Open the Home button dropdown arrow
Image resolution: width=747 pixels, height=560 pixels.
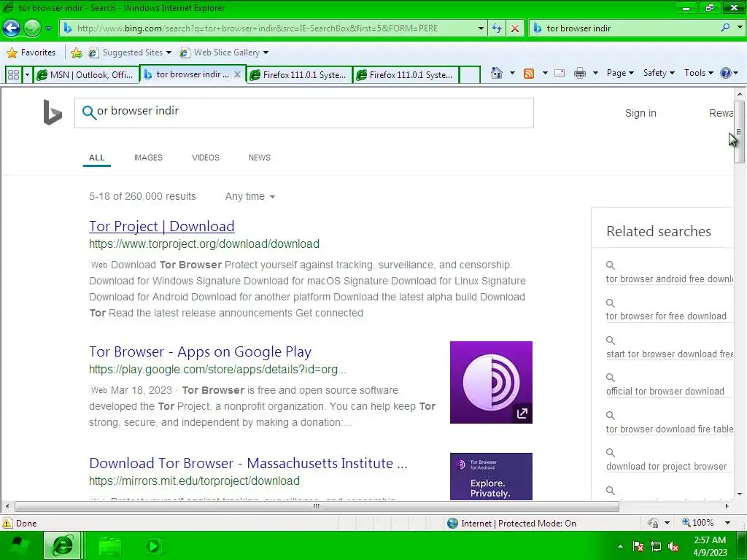(512, 73)
